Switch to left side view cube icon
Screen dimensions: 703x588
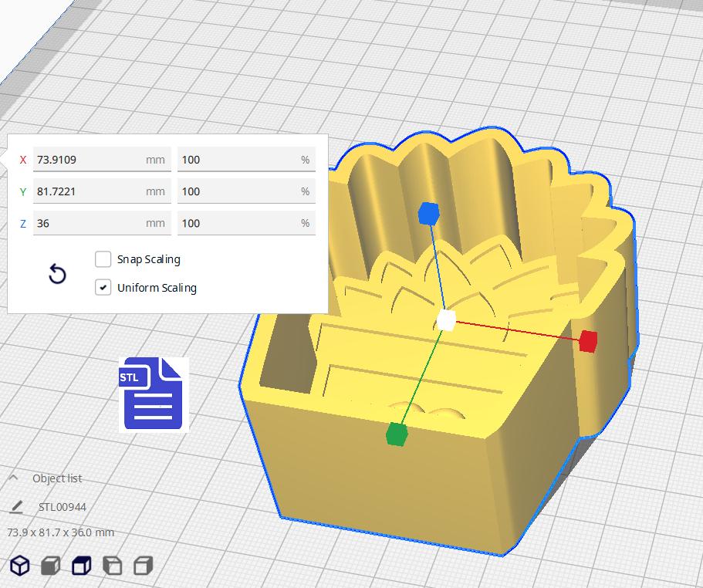pos(112,566)
